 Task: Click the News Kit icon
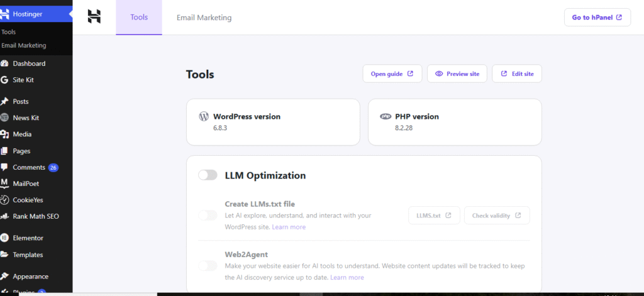(x=4, y=118)
